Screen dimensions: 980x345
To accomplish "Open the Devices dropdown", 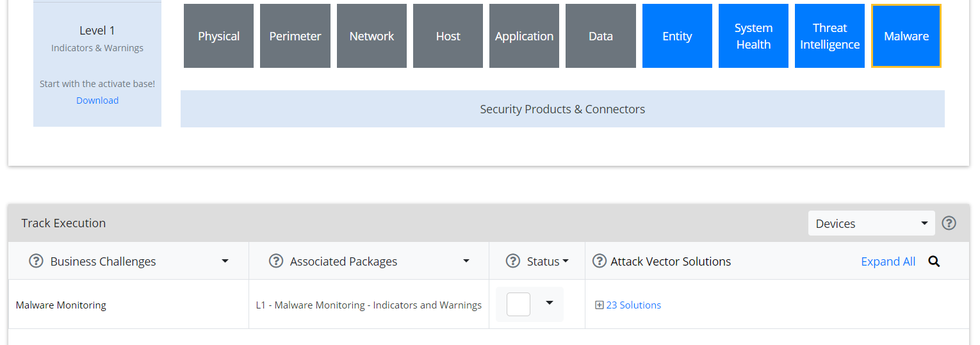I will pos(871,223).
